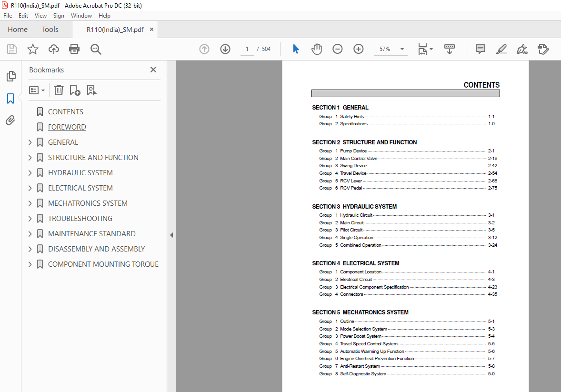Close the R110(India)_SM.pdf tab

point(152,30)
